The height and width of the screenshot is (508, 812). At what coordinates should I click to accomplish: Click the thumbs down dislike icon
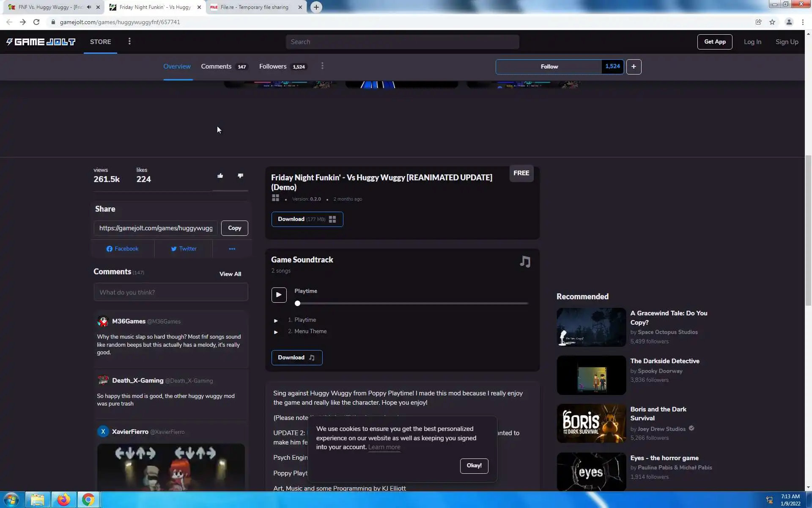(x=240, y=176)
